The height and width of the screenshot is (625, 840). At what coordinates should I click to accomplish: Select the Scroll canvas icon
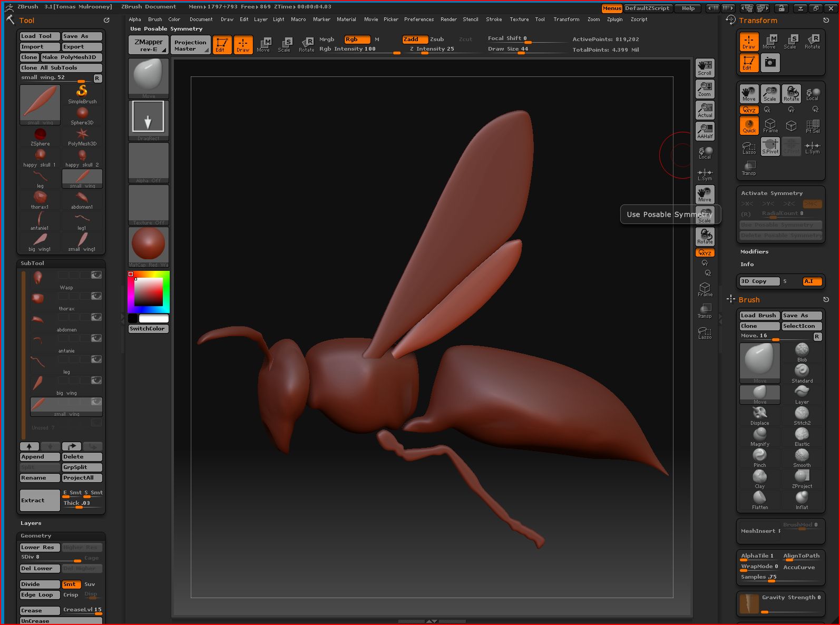[x=705, y=67]
